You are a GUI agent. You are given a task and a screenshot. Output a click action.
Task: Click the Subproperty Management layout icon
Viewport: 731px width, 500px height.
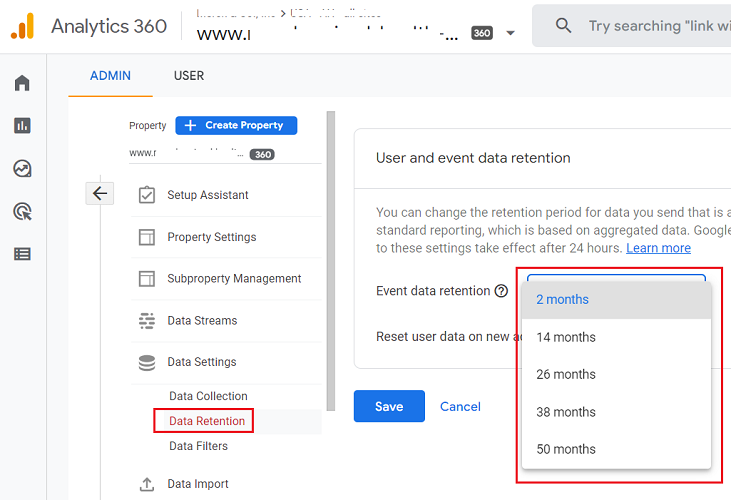click(x=147, y=279)
